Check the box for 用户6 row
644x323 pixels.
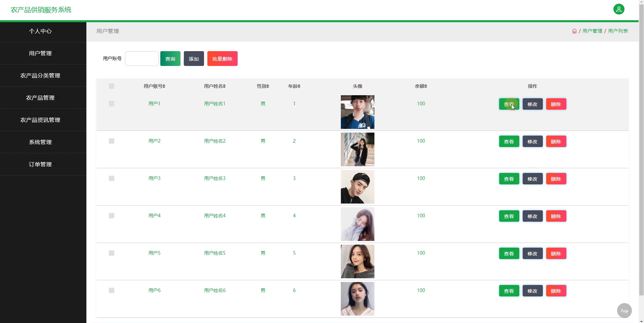112,290
